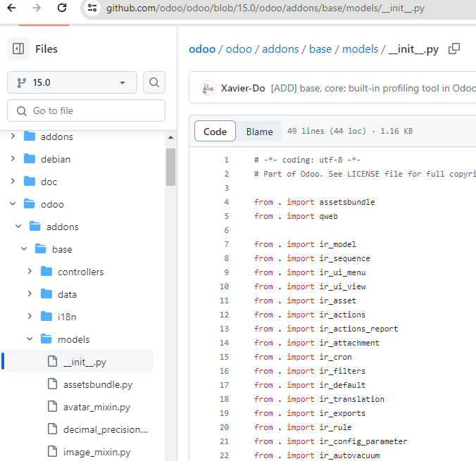Click the ir_attachment import text
476x461 pixels.
(349, 343)
